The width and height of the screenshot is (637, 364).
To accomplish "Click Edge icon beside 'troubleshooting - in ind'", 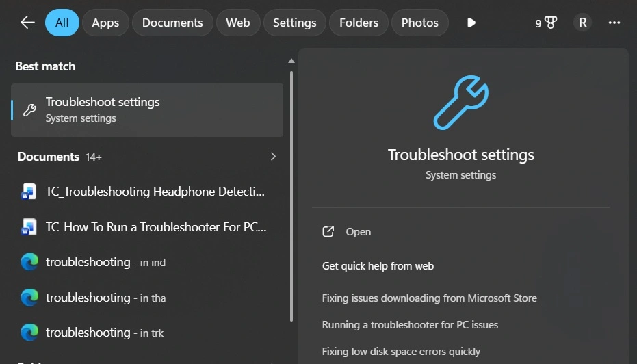I will (29, 262).
